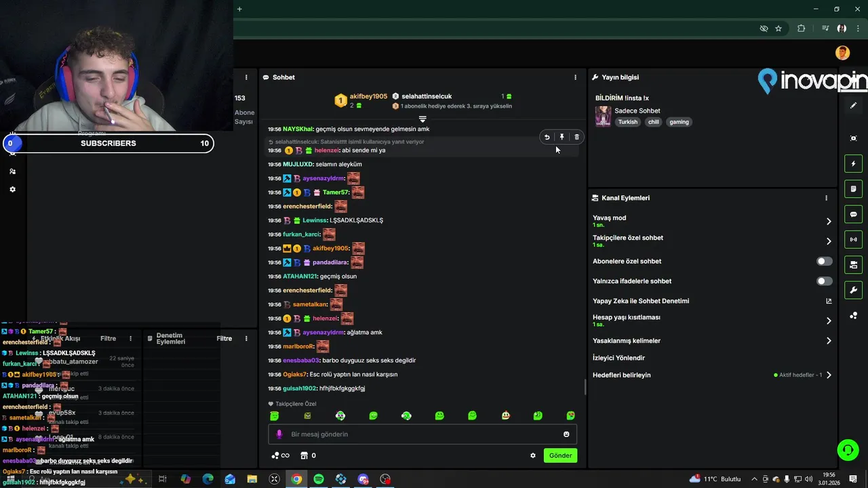Image resolution: width=868 pixels, height=488 pixels.
Task: Show hidden system tray icons chevron
Action: tap(754, 479)
